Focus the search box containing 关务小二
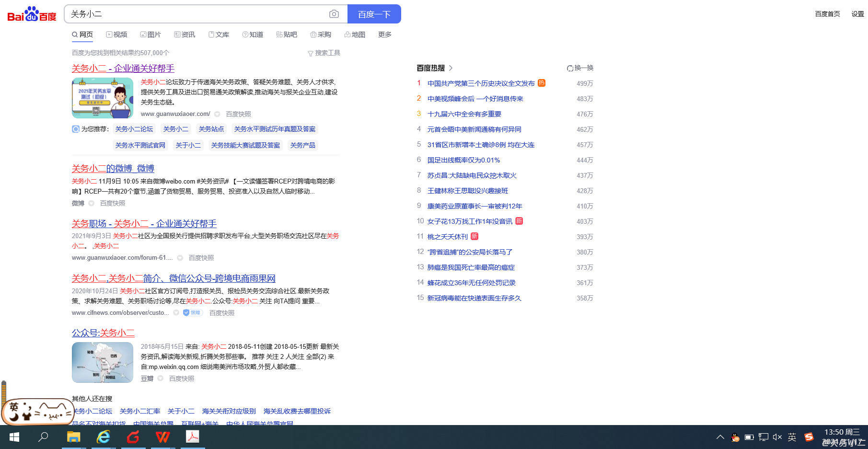Viewport: 868px width, 449px height. [x=197, y=14]
